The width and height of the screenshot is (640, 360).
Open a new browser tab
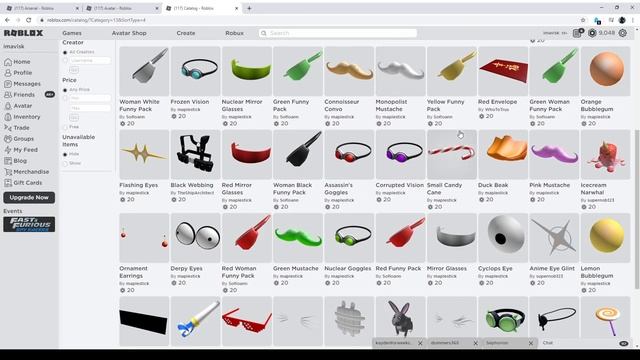(x=249, y=8)
